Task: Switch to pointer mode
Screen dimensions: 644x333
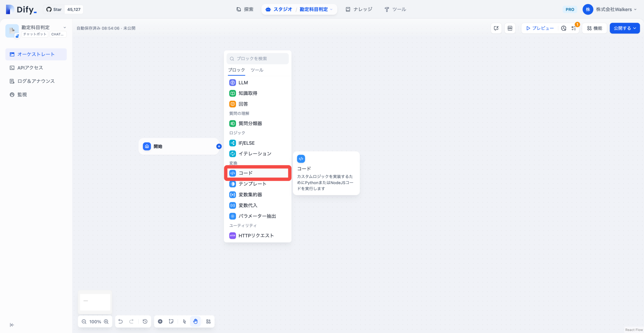Action: click(x=184, y=321)
